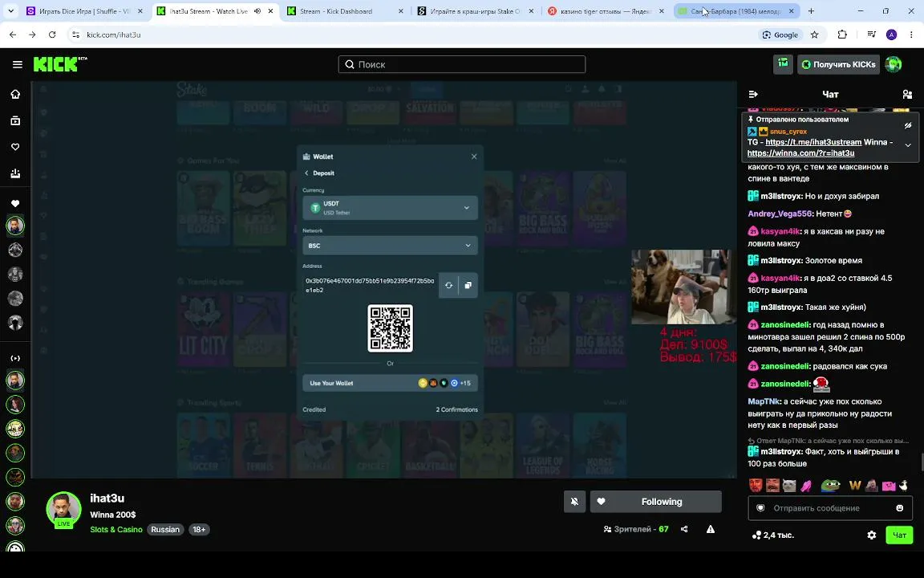Open the browser extensions icon

[x=842, y=35]
